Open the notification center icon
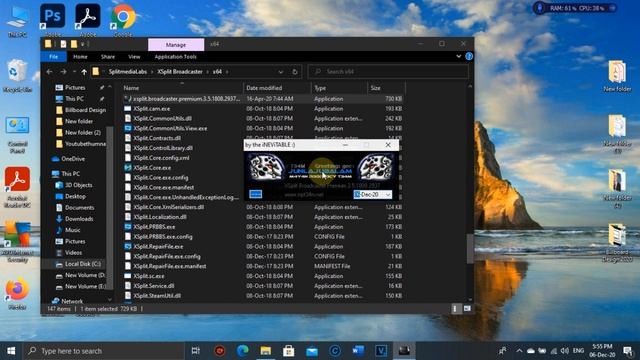The width and height of the screenshot is (640, 360). coord(628,351)
